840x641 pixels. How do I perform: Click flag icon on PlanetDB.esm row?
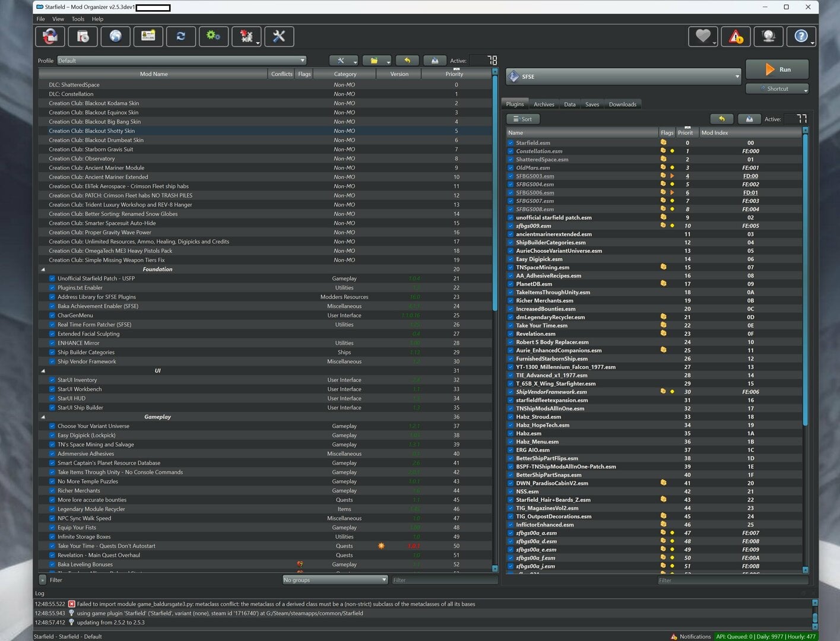click(x=663, y=284)
